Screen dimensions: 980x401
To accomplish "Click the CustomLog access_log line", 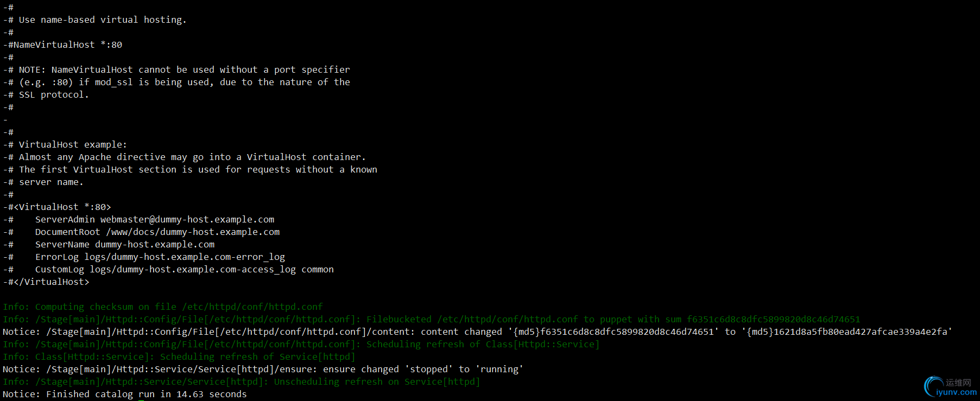I will click(x=185, y=270).
